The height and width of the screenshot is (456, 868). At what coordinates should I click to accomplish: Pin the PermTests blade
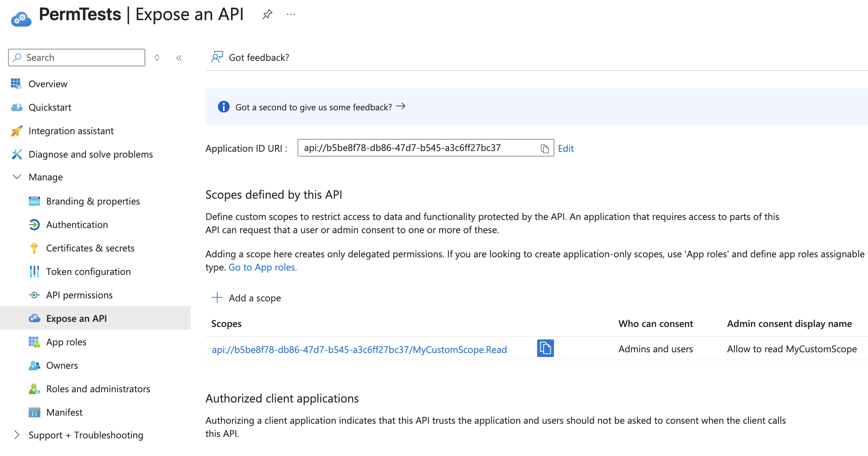point(267,14)
